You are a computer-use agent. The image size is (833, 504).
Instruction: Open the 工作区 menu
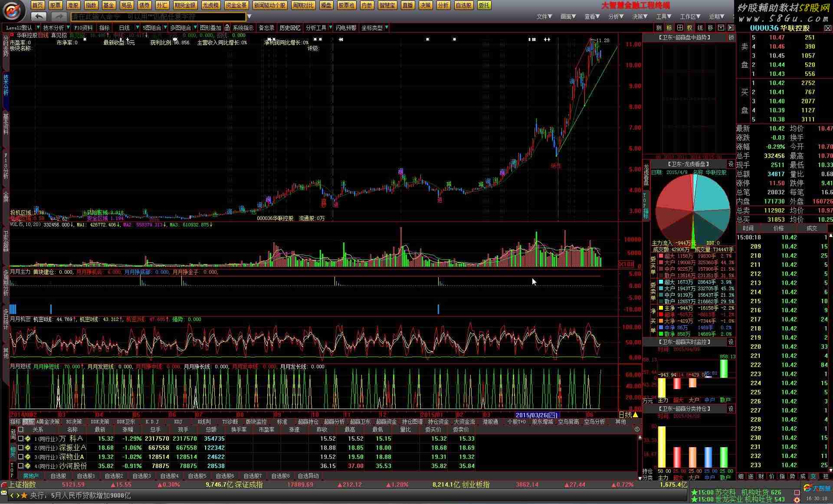click(690, 16)
